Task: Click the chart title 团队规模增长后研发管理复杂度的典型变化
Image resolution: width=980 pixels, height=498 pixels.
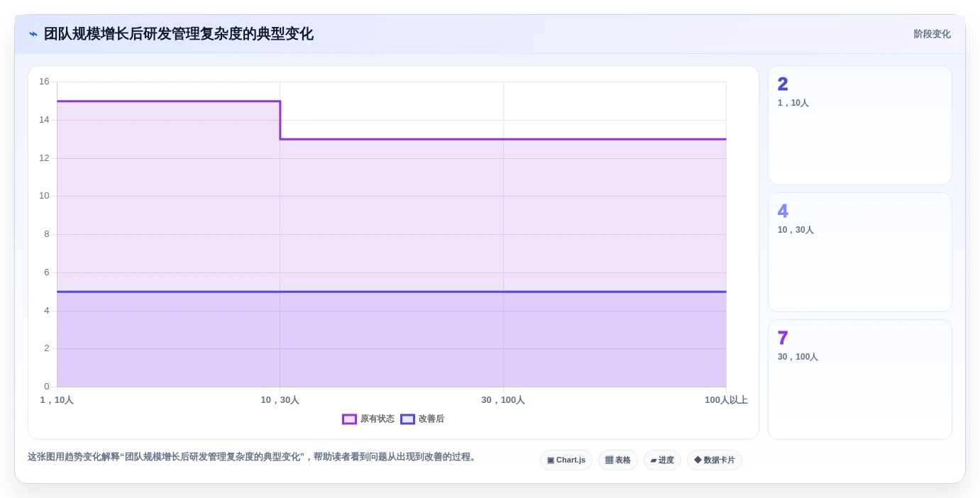Action: (179, 34)
